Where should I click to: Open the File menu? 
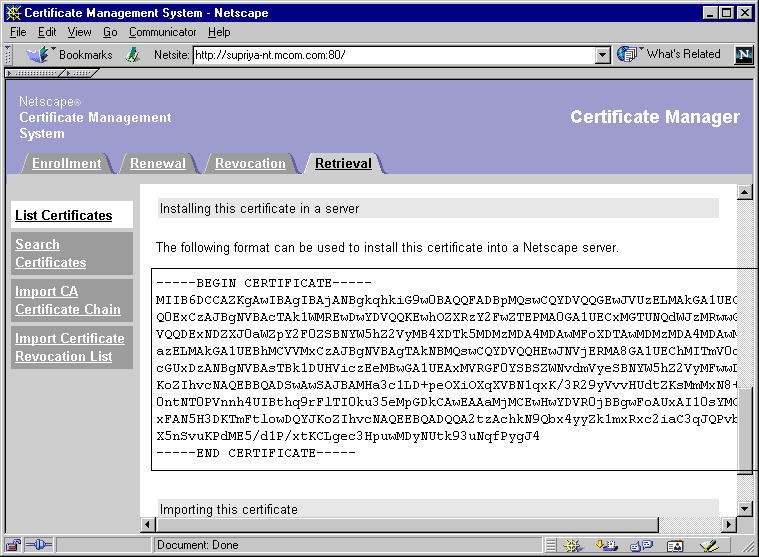[18, 32]
